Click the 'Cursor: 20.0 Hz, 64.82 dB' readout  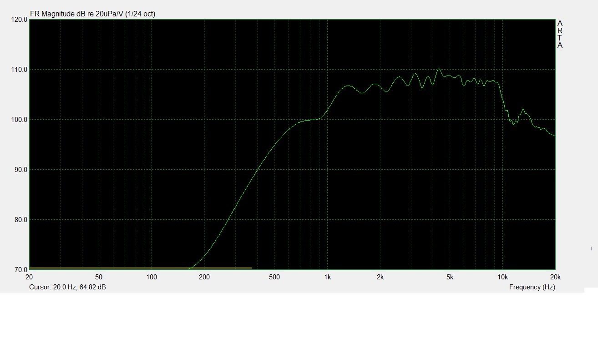[67, 287]
